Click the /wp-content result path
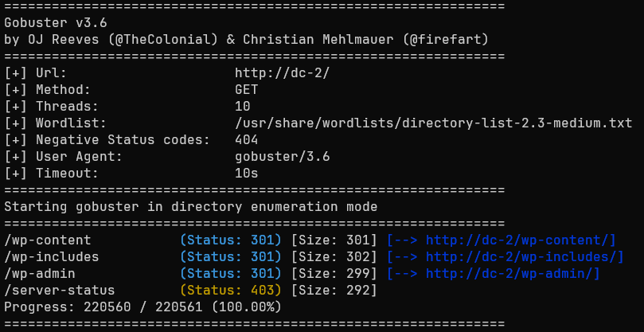644x332 pixels. 48,240
